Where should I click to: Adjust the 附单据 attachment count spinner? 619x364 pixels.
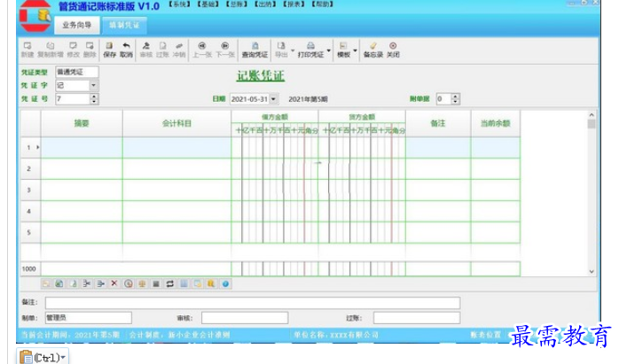tap(456, 97)
